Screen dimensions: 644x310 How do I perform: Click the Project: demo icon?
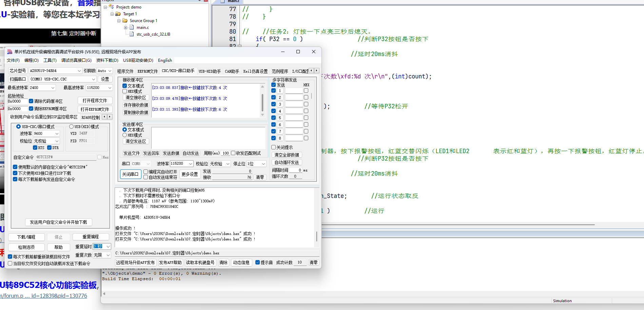tap(111, 7)
